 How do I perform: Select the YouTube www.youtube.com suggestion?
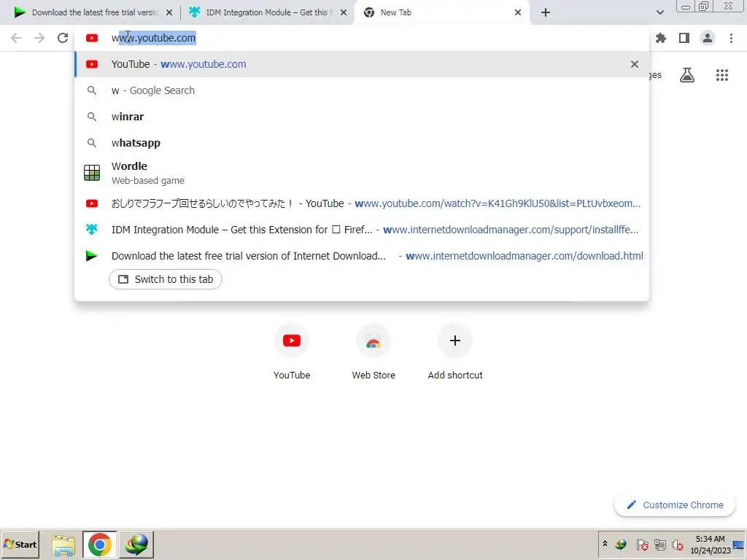tap(362, 64)
